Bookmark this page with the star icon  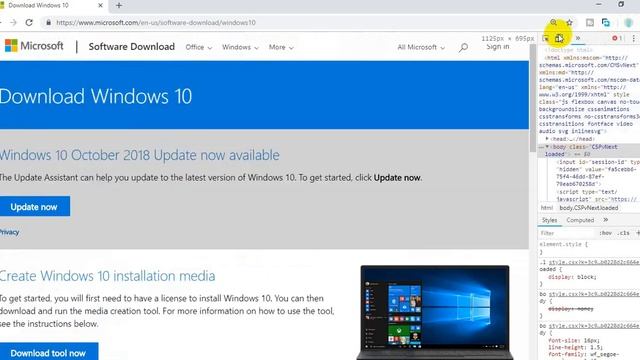[569, 22]
